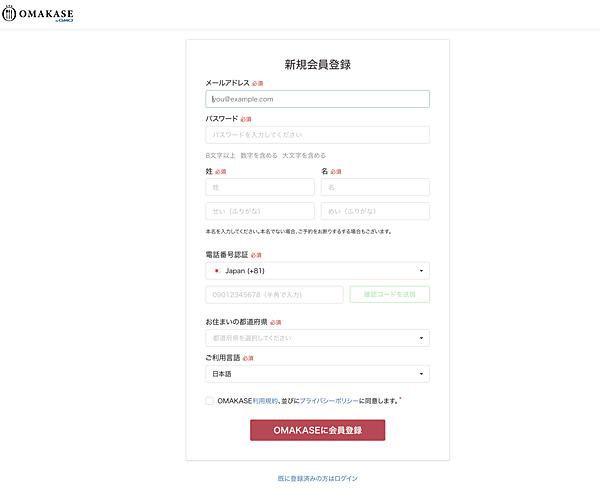Click the phone number input field

[274, 295]
